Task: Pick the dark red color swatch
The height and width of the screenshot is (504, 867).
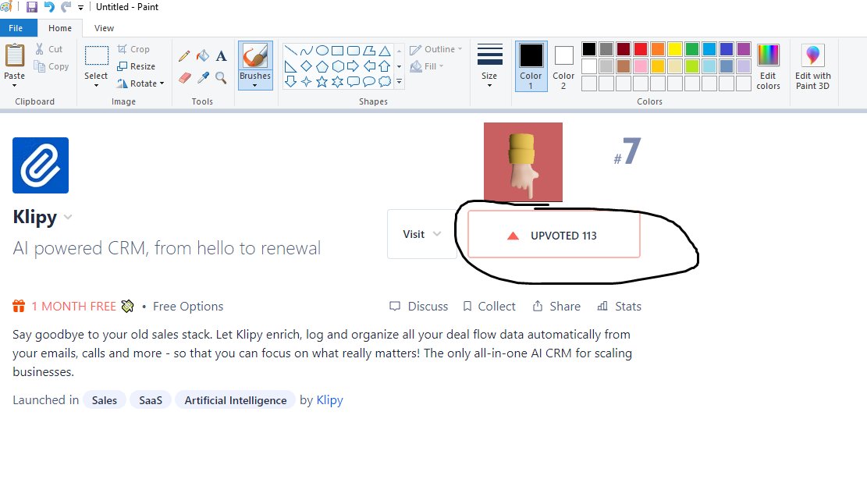Action: [x=624, y=49]
